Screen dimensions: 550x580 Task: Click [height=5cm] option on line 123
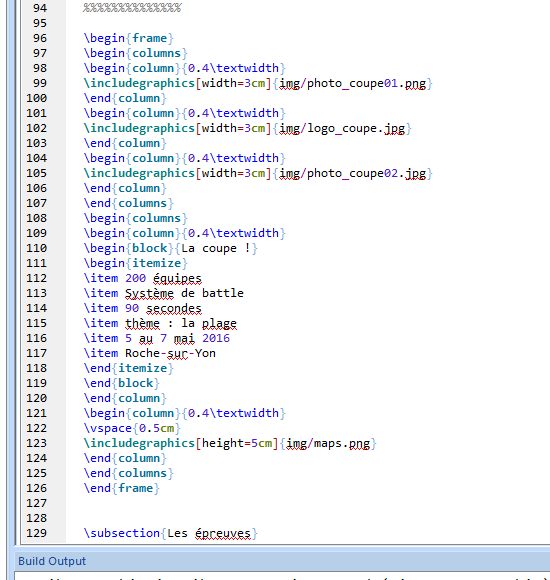pos(237,443)
